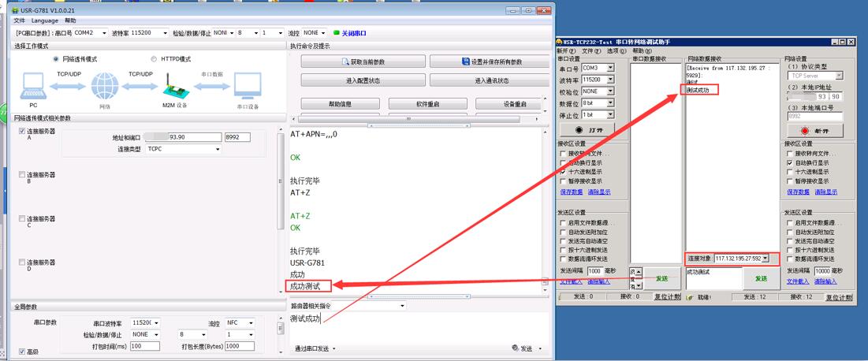Click the USR-TCP232-Test title bar icon
This screenshot has width=868, height=361.
click(x=559, y=42)
